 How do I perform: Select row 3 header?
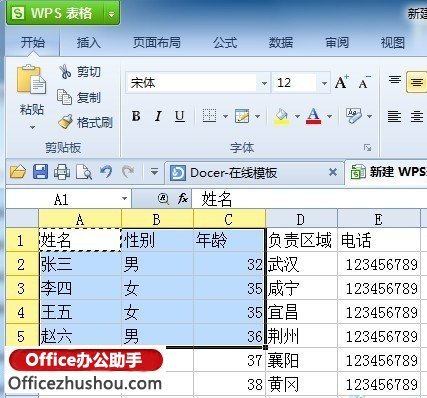coord(22,288)
